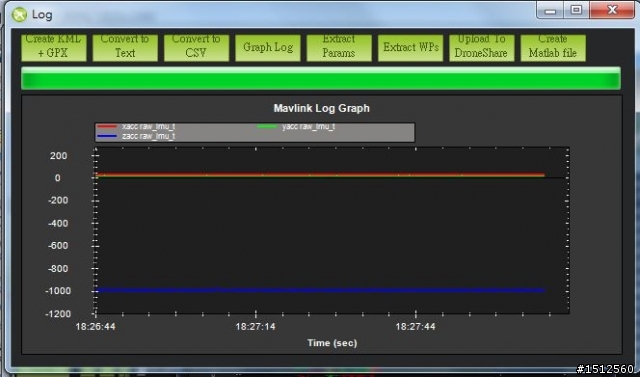Select the blue zacc raw_imu_t legend swatch
This screenshot has width=640, height=377.
point(107,136)
